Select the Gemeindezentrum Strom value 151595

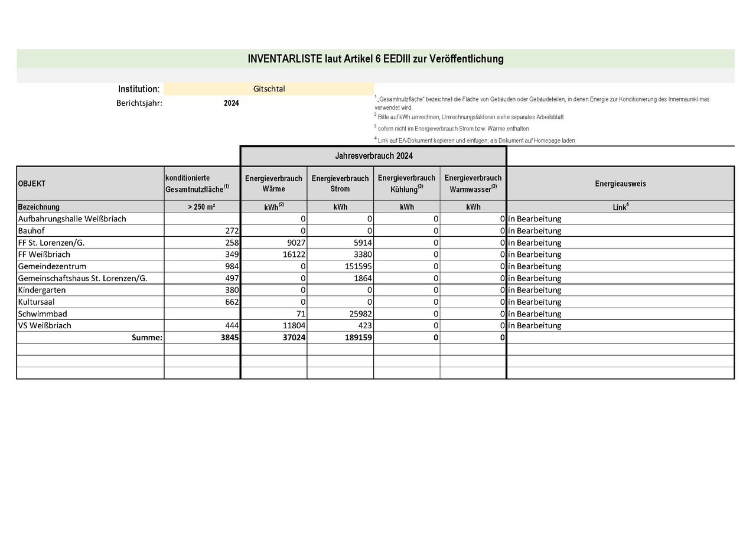(340, 266)
